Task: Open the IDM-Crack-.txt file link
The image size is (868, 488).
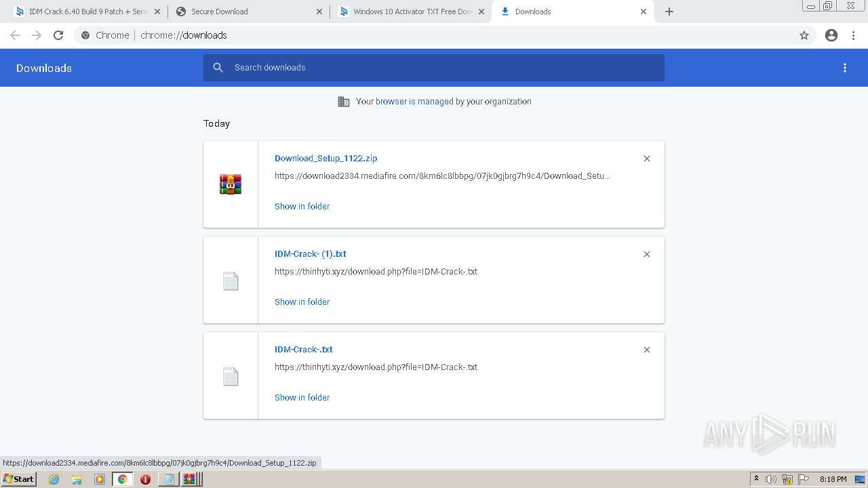Action: point(303,350)
